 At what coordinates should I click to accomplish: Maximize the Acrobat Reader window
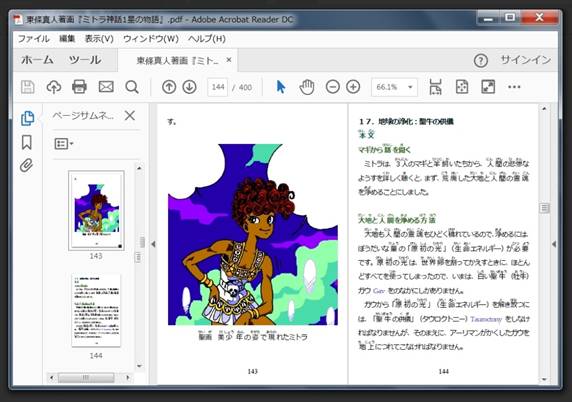point(510,18)
